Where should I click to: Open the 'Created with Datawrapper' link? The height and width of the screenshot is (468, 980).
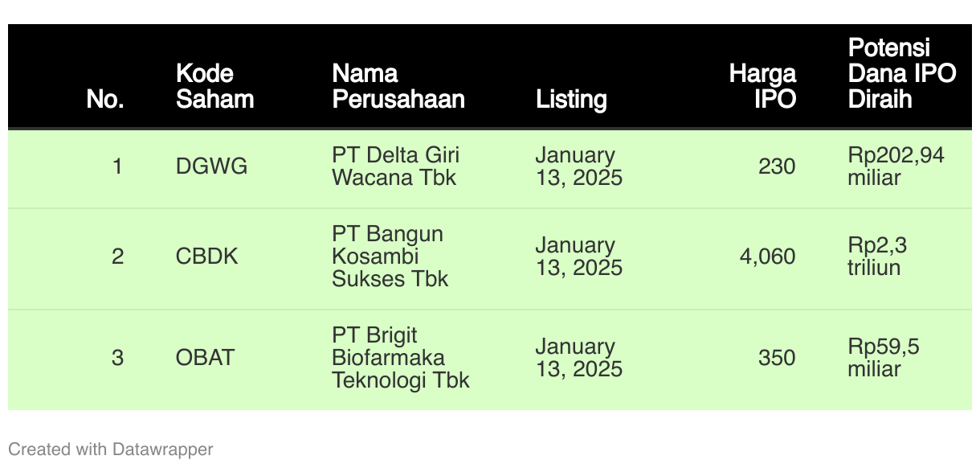point(111,450)
